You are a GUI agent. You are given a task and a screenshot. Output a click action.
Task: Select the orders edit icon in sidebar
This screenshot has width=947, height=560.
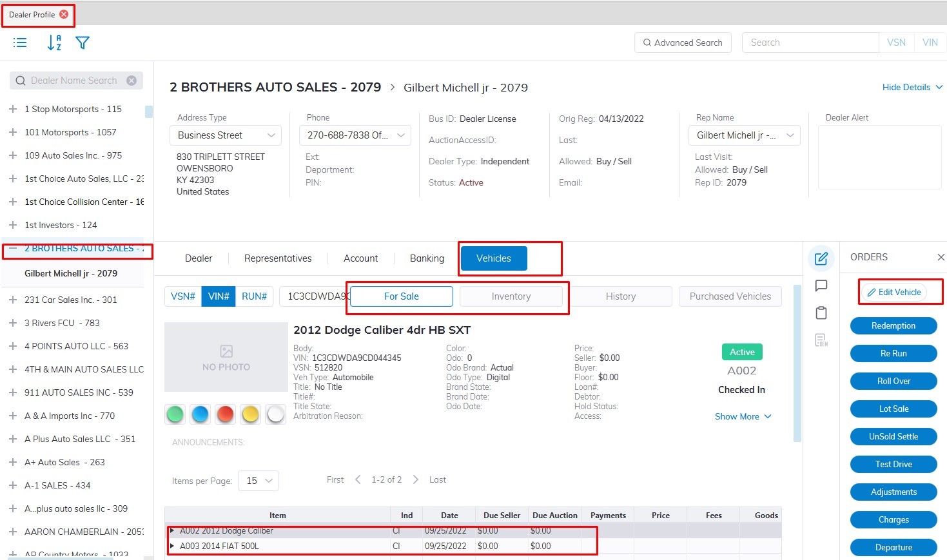pyautogui.click(x=821, y=258)
